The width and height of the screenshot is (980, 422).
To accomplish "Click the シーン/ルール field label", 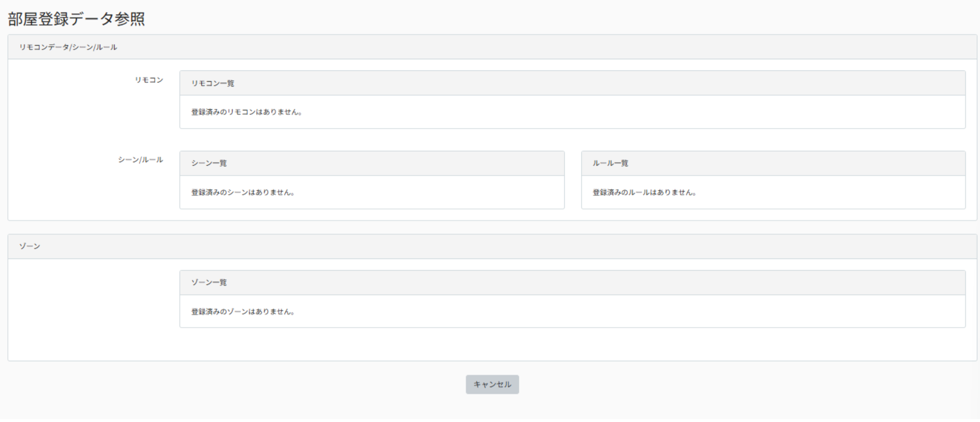I will (x=141, y=160).
